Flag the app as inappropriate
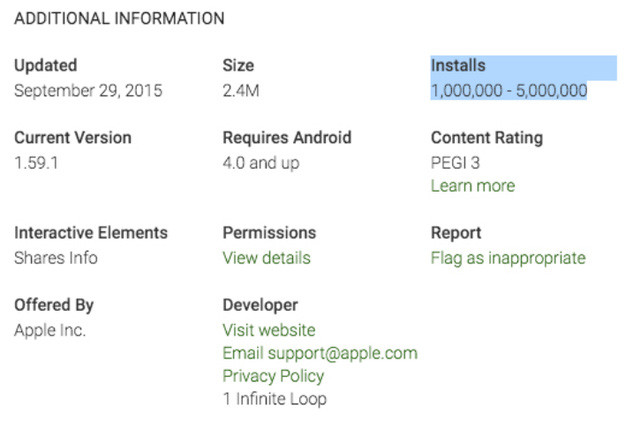This screenshot has height=423, width=640. [508, 258]
